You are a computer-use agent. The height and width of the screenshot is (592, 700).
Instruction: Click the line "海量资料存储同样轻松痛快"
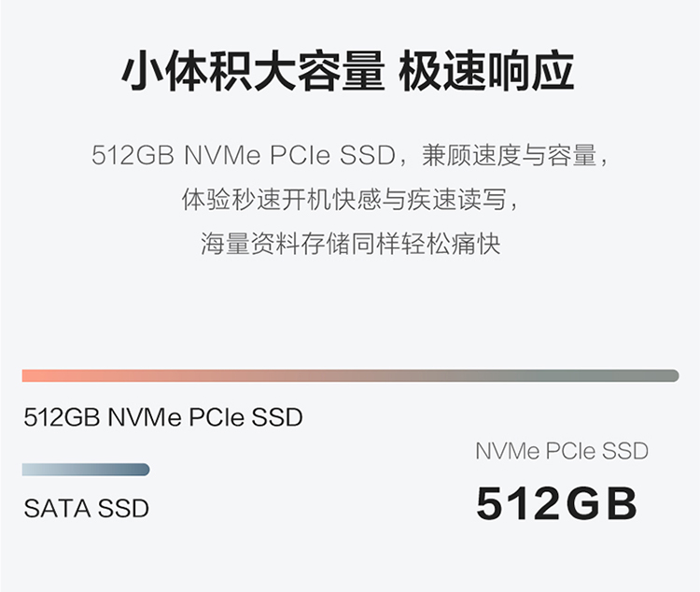pyautogui.click(x=350, y=245)
